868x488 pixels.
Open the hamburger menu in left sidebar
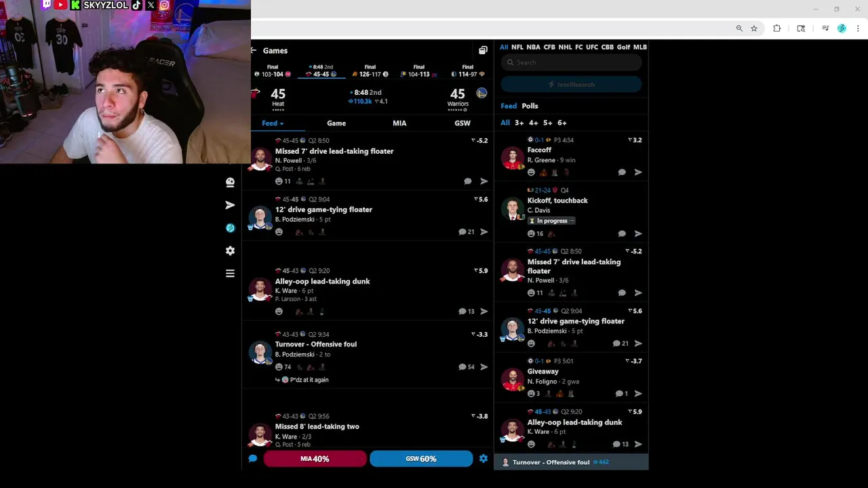230,274
